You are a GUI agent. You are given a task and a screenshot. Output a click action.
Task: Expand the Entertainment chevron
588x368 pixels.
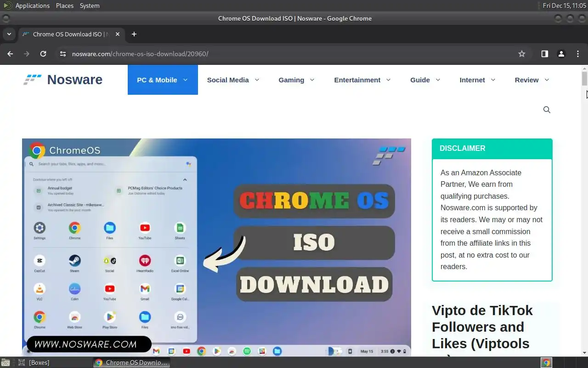pos(389,80)
